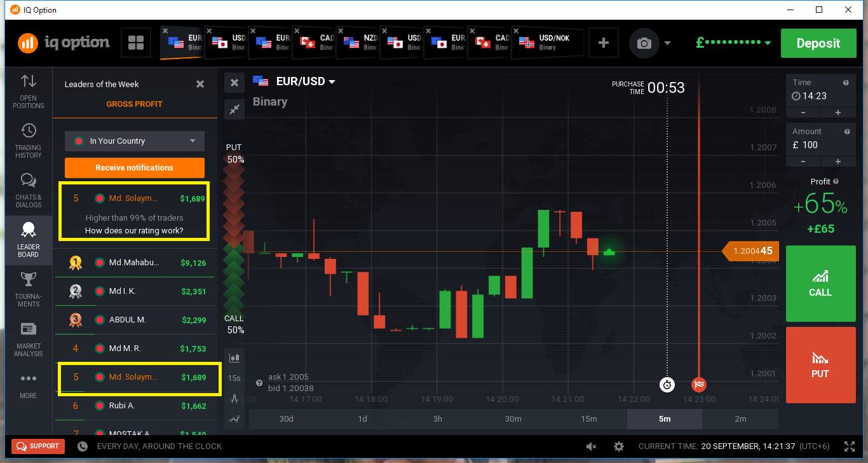Switch to GROSS PROFIT tab
This screenshot has width=868, height=463.
[x=135, y=104]
